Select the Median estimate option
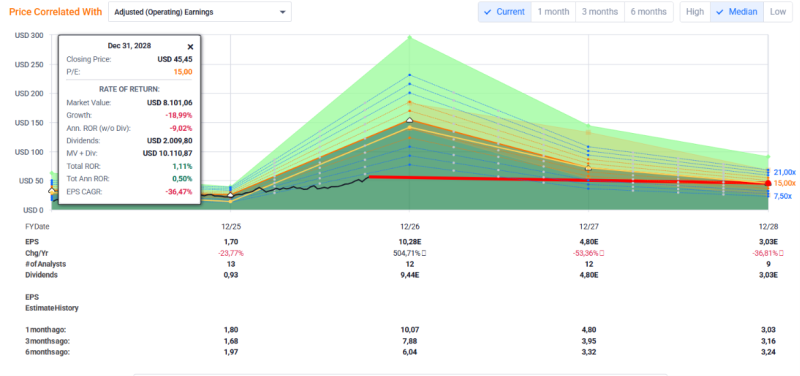 737,12
